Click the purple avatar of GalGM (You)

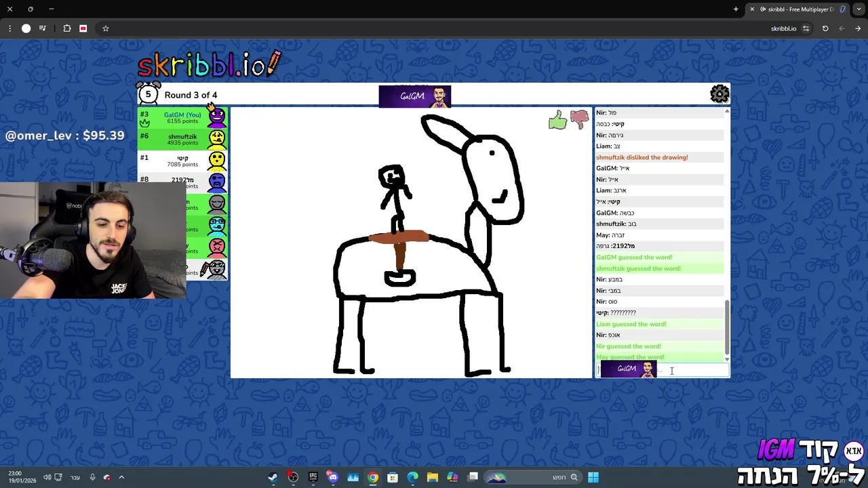[x=216, y=117]
